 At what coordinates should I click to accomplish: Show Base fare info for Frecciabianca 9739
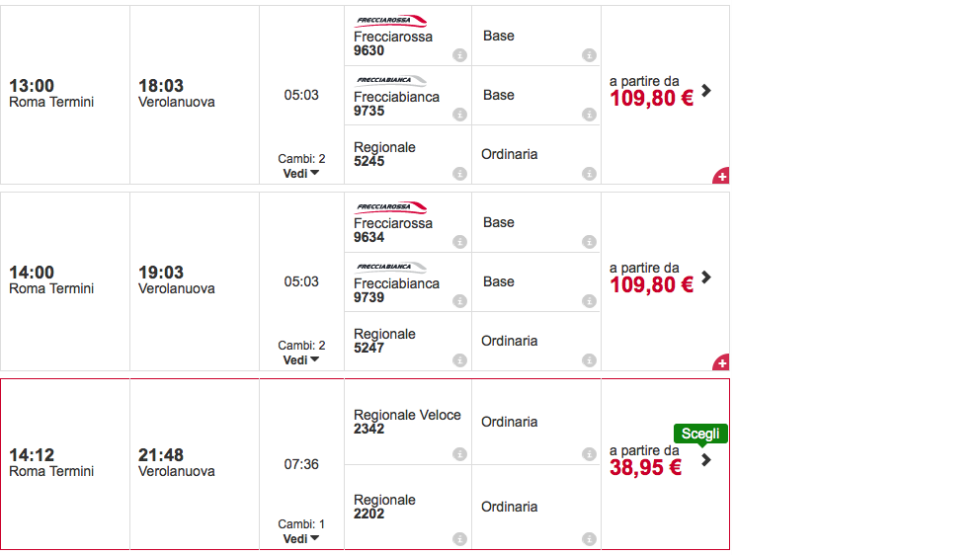[x=590, y=301]
